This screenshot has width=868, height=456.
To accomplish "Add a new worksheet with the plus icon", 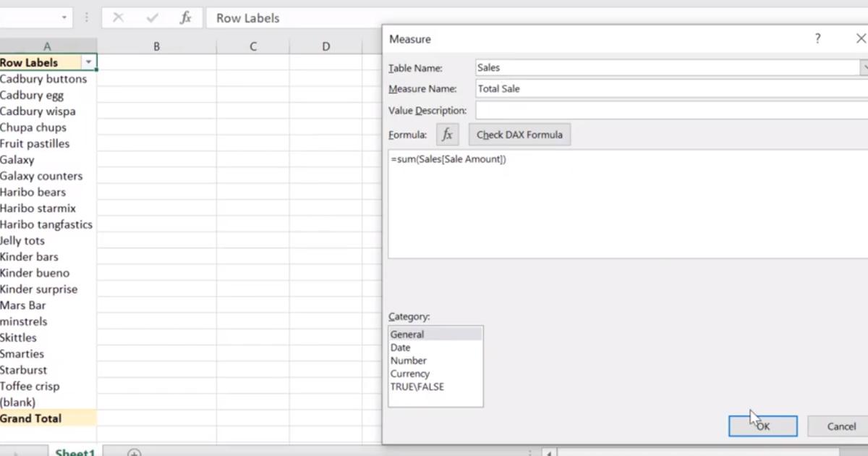I will pos(134,452).
